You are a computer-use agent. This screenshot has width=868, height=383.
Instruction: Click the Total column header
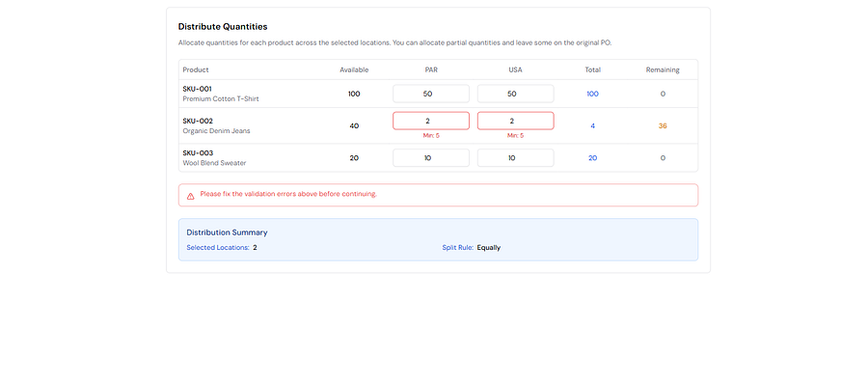click(x=593, y=69)
